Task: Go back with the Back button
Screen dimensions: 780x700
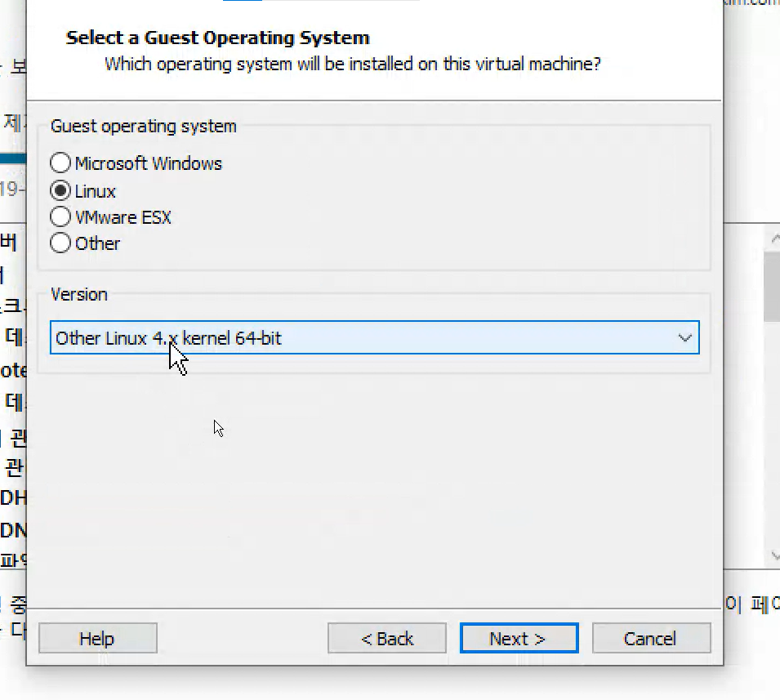Action: (x=387, y=638)
